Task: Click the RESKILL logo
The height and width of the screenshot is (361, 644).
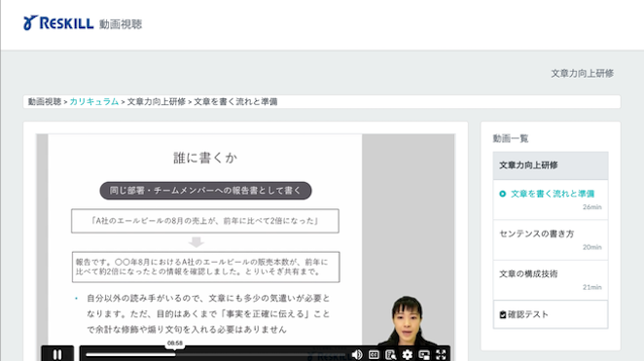Action: point(58,23)
